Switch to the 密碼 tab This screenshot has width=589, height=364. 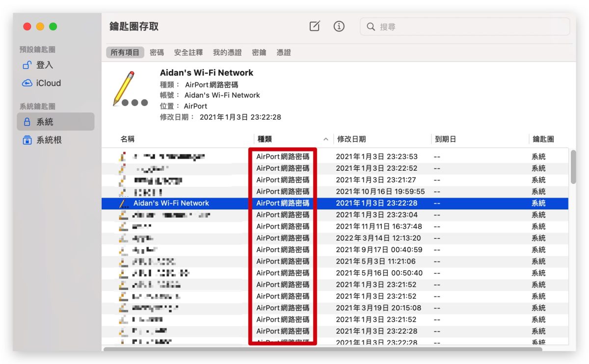tap(157, 52)
